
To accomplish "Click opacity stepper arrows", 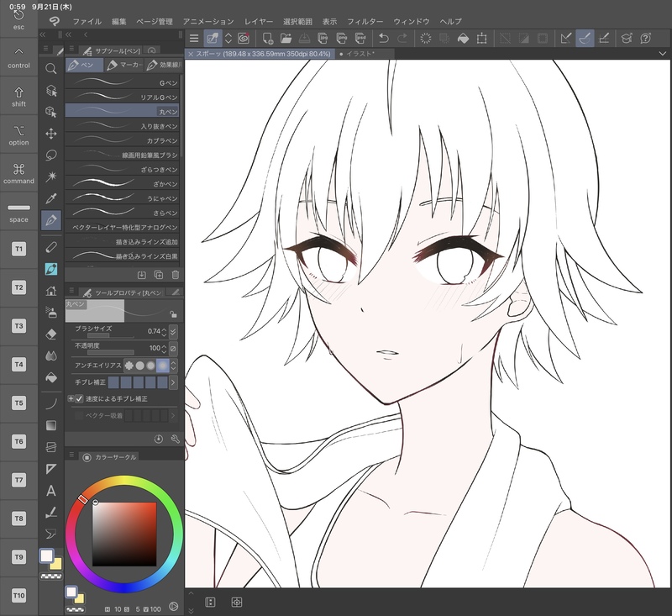I will pyautogui.click(x=164, y=349).
